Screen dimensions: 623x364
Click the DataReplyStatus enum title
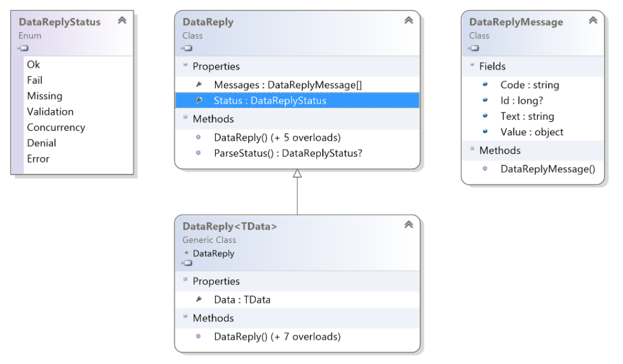tap(60, 22)
